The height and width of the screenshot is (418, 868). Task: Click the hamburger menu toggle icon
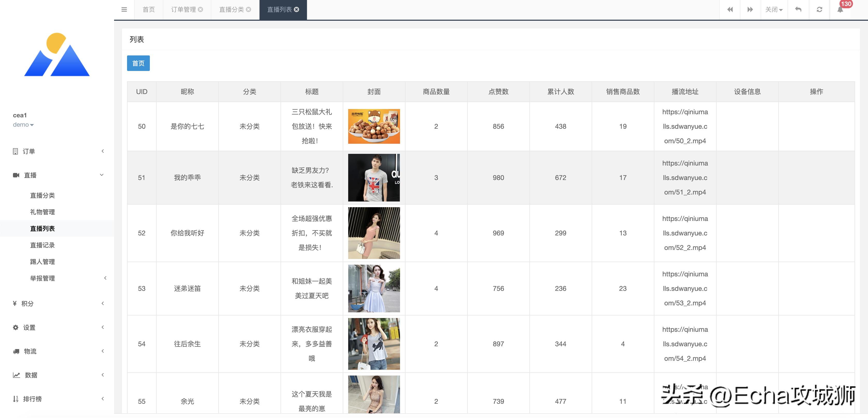click(x=124, y=9)
